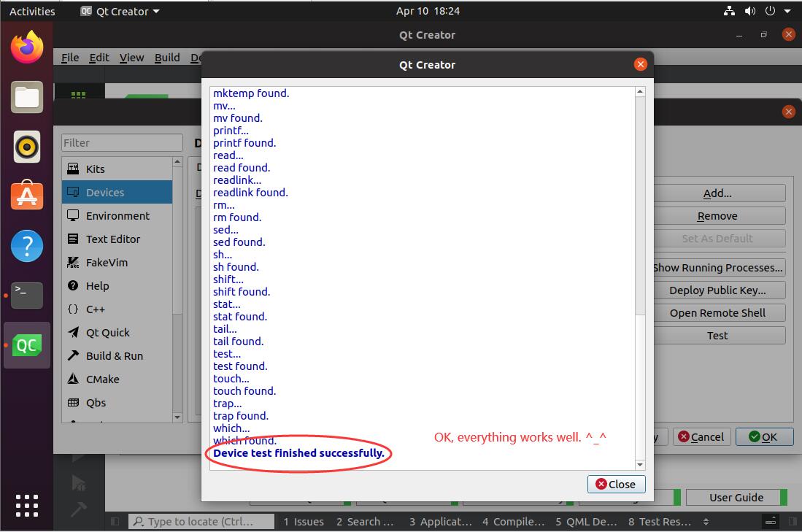Click the Filter field in options
The height and width of the screenshot is (532, 802).
tap(122, 143)
